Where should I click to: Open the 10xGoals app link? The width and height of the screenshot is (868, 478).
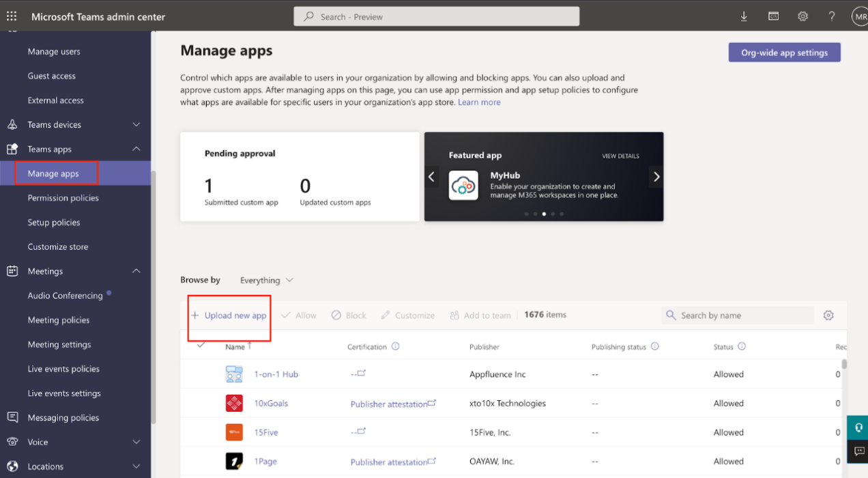click(271, 403)
